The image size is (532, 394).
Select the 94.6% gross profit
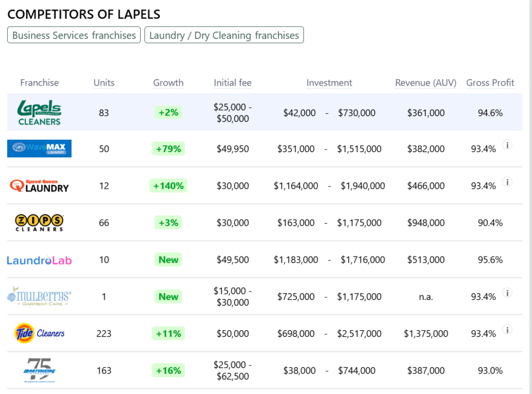pos(490,113)
